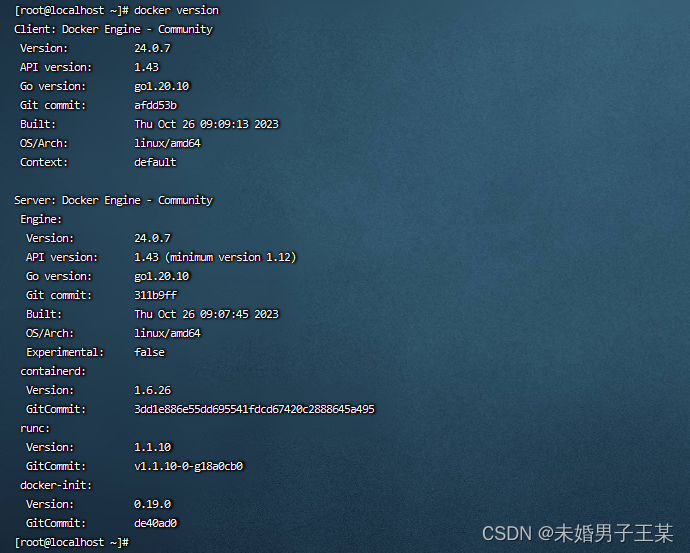690x553 pixels.
Task: Click server Git commit 311b9ff
Action: point(155,295)
